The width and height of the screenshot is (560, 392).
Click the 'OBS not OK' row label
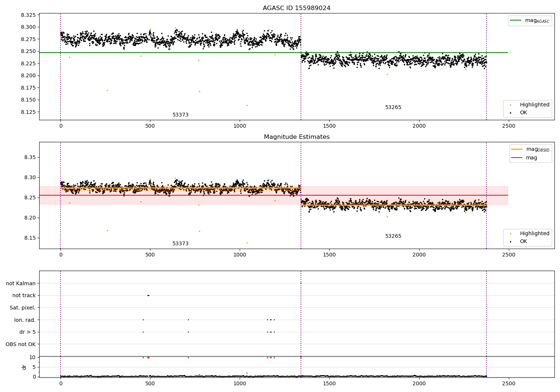(x=21, y=344)
